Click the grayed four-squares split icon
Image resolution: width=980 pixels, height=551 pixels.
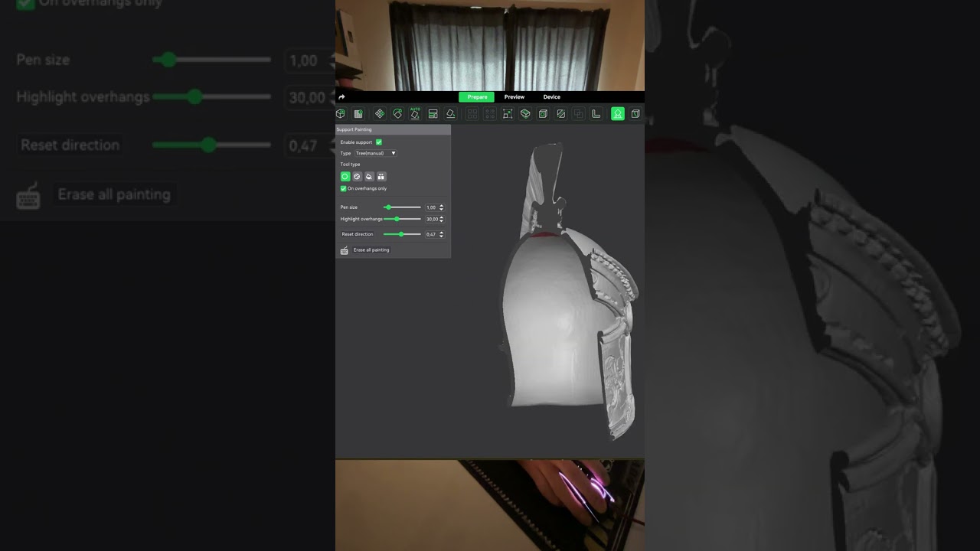click(472, 114)
